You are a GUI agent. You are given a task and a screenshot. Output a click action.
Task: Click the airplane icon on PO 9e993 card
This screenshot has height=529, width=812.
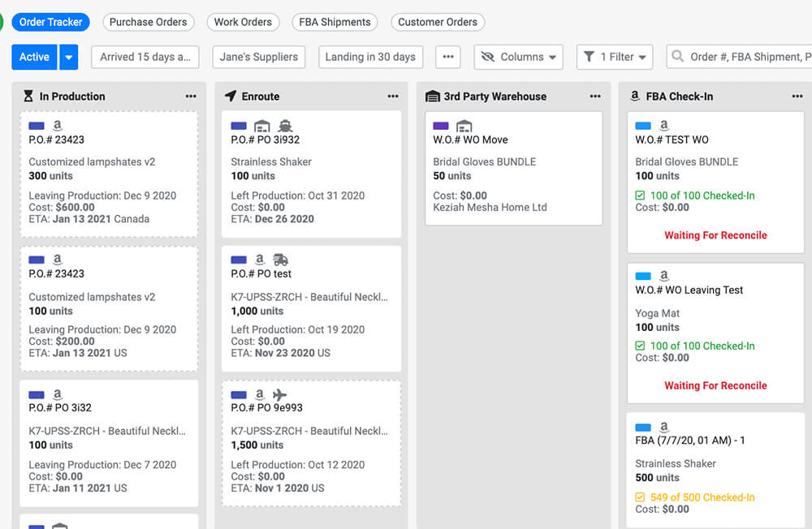pyautogui.click(x=279, y=396)
